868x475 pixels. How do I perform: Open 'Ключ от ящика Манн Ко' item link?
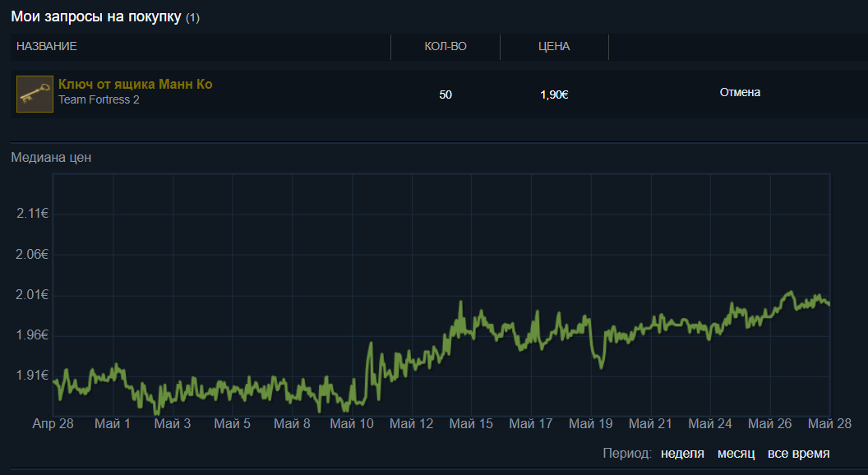click(x=135, y=84)
